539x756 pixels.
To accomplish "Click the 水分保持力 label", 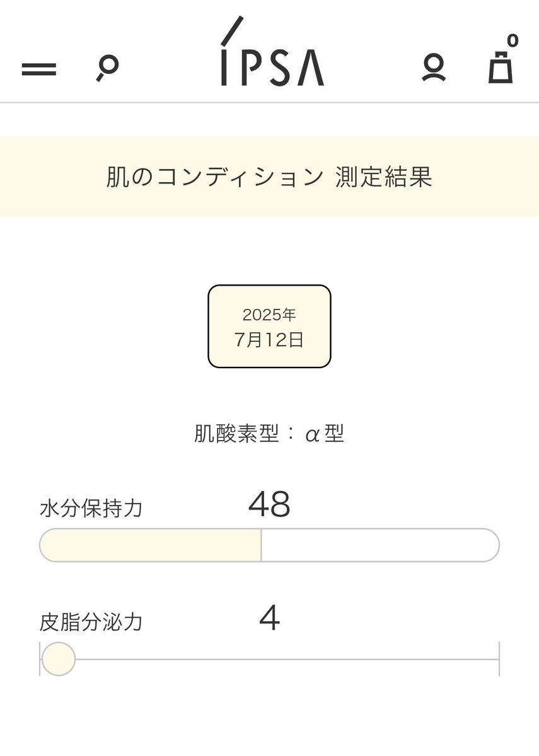I will point(91,508).
